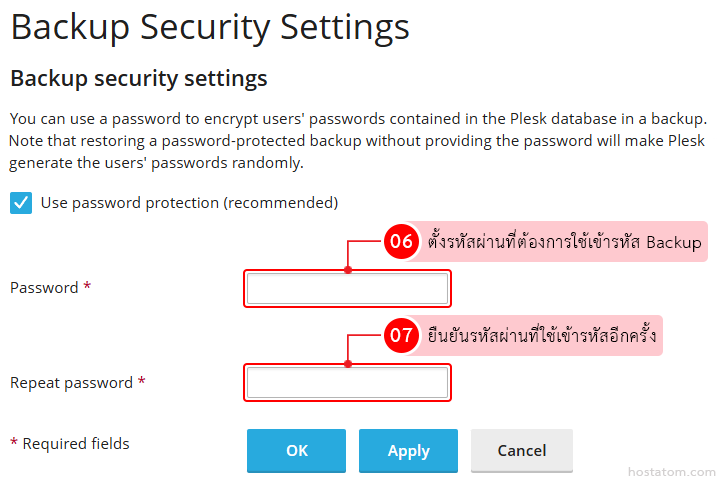Cancel the backup security settings
This screenshot has width=720, height=480.
521,451
